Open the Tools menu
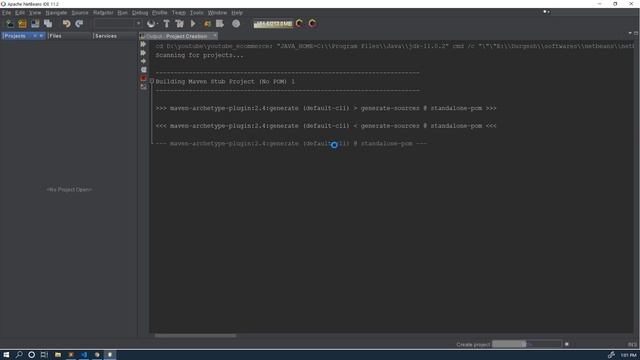640x360 pixels. point(196,13)
